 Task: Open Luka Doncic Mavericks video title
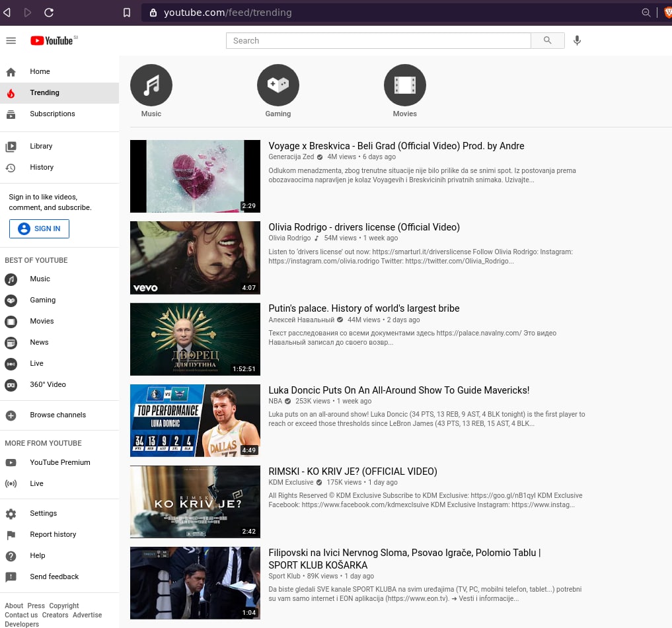pyautogui.click(x=398, y=390)
